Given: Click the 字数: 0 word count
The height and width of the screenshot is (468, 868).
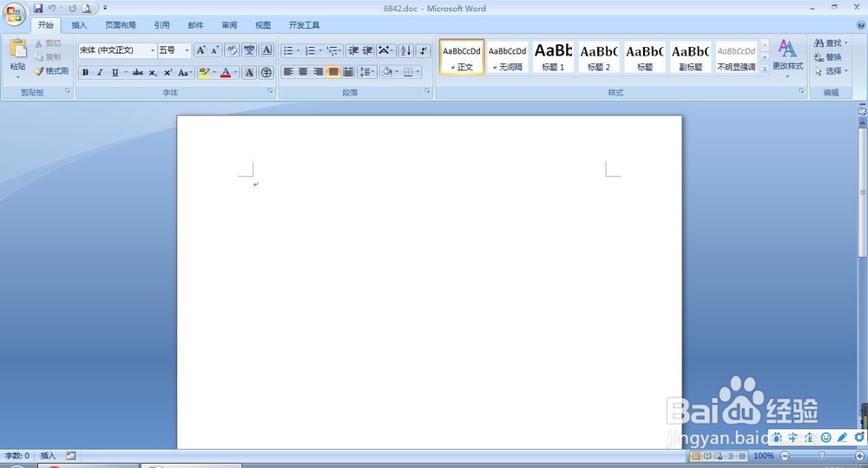Looking at the screenshot, I should point(17,456).
